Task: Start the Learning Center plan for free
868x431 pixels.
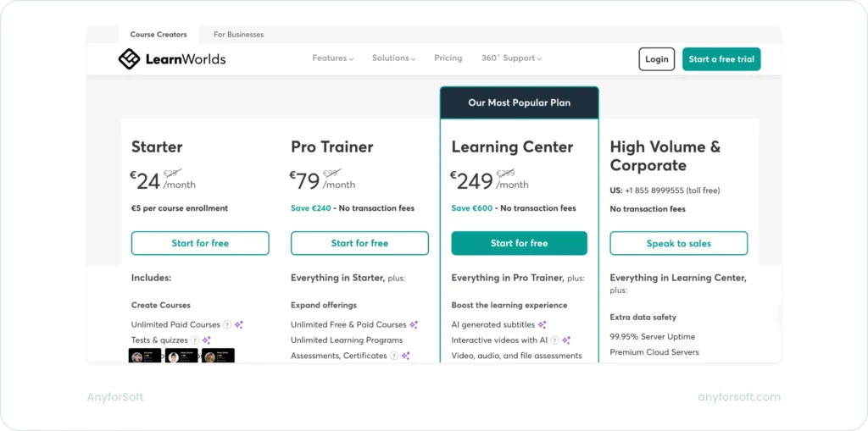Action: tap(520, 243)
